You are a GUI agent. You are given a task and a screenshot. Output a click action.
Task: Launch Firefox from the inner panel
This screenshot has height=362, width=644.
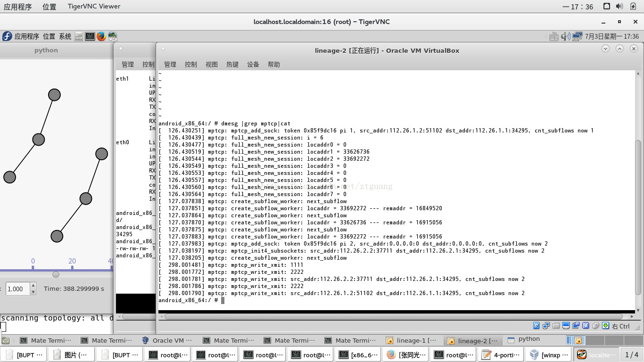click(101, 36)
